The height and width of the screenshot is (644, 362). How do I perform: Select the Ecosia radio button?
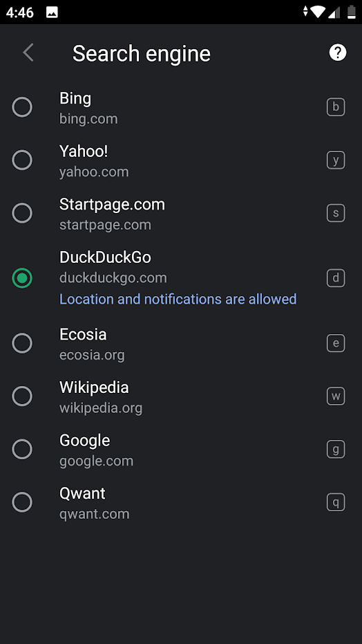tap(22, 343)
